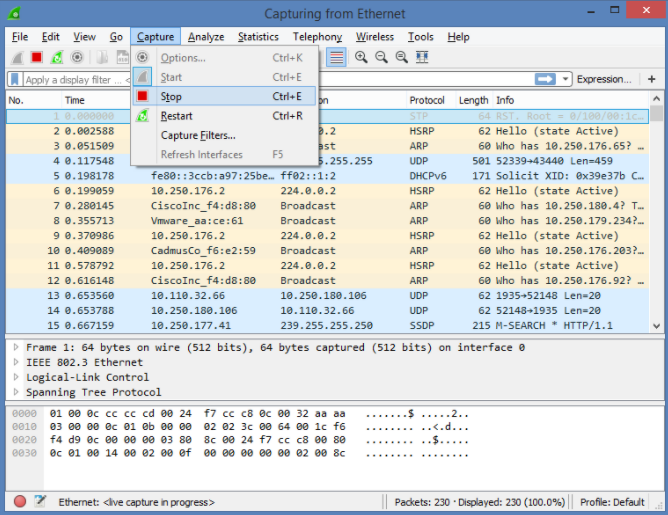Click the Resize columns toolbar icon

pos(422,57)
